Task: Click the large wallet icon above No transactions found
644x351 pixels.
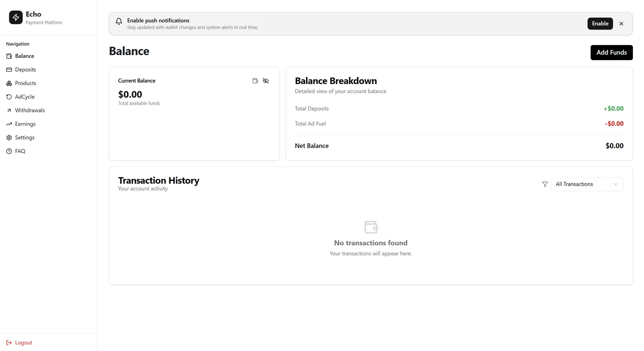Action: click(371, 227)
